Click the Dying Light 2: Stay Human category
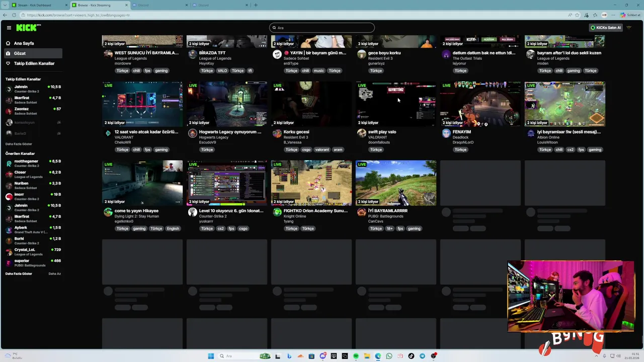 (137, 216)
